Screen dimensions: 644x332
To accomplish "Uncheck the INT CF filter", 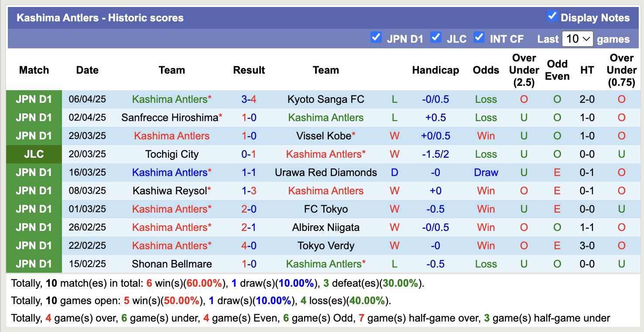I will tap(479, 37).
